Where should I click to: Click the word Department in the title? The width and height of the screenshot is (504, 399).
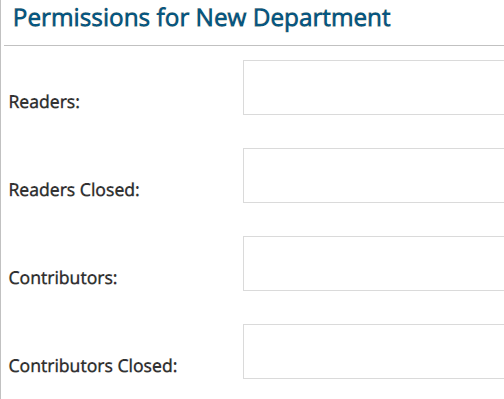[322, 18]
